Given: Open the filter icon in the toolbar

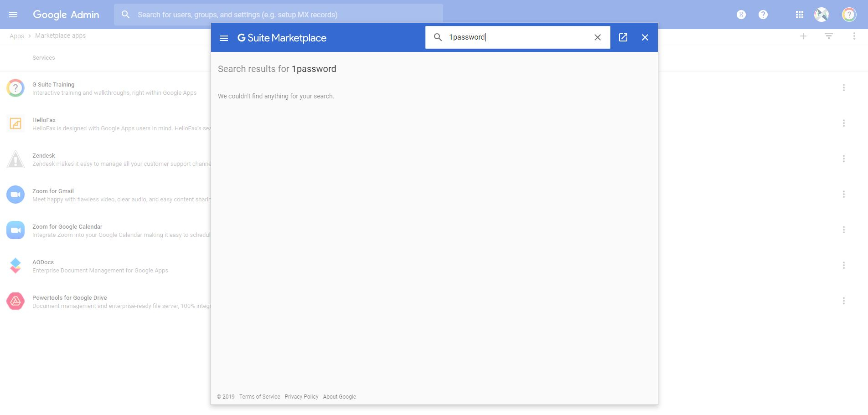Looking at the screenshot, I should click(x=829, y=36).
